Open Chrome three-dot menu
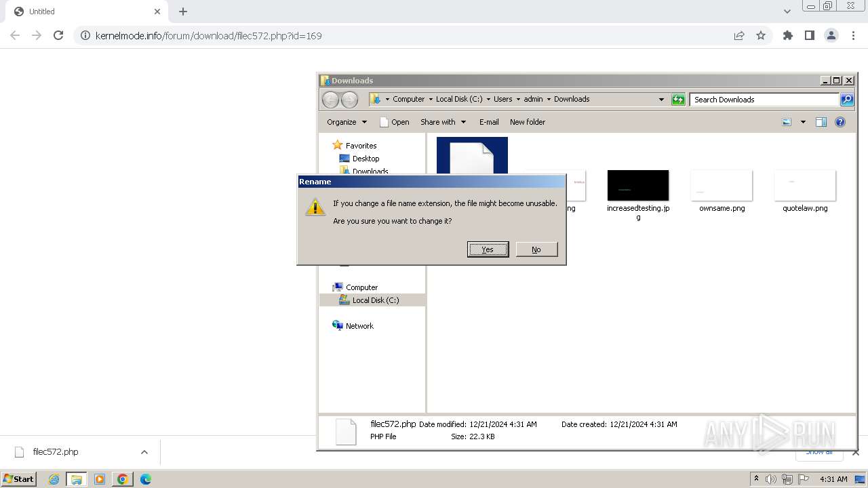The height and width of the screenshot is (488, 868). (853, 35)
